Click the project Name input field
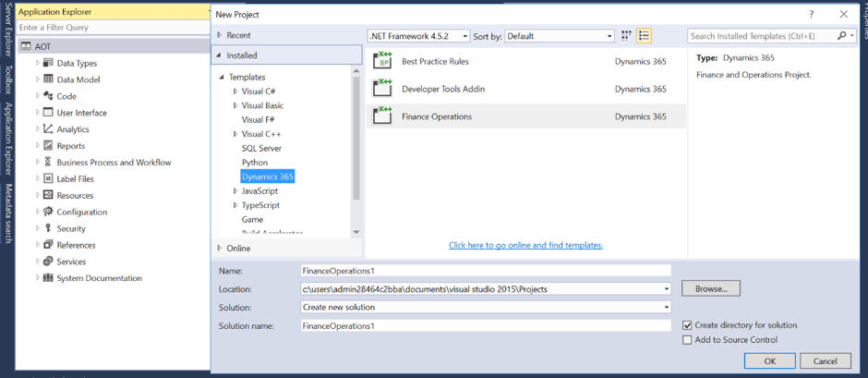The height and width of the screenshot is (378, 868). (x=486, y=271)
